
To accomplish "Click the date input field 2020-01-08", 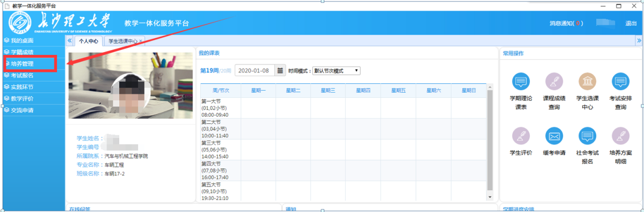I will point(255,70).
